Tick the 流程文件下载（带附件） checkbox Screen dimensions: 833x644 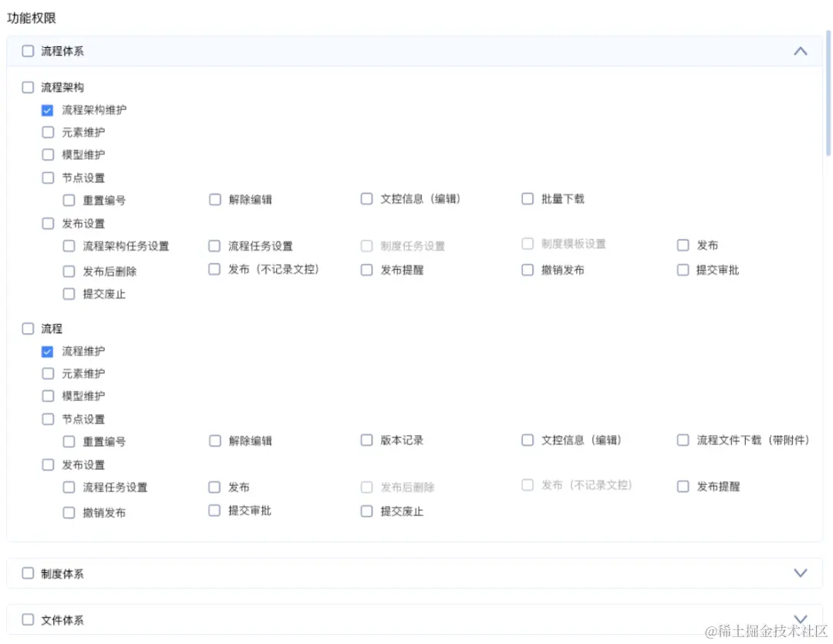pos(683,440)
